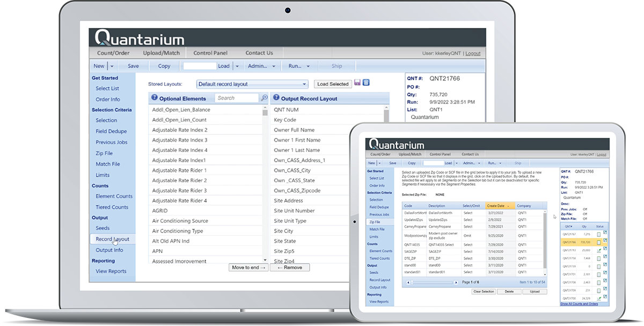Open the Stored Layouts dropdown on laptop
Image resolution: width=644 pixels, height=326 pixels.
tap(252, 84)
